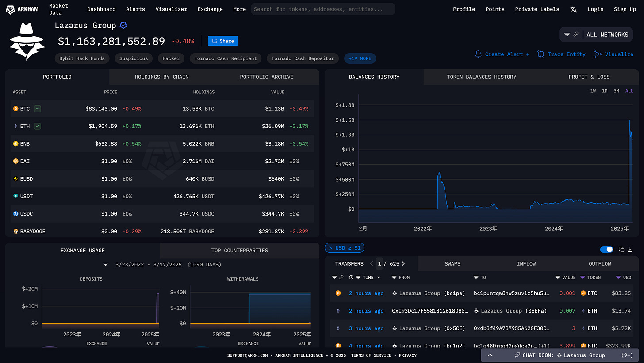The image size is (644, 363).
Task: Click the network filter lines icon
Action: click(x=567, y=35)
